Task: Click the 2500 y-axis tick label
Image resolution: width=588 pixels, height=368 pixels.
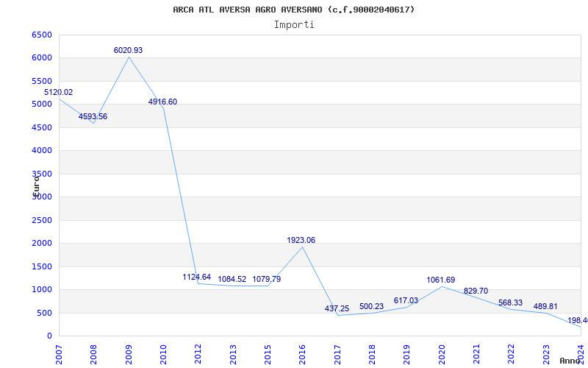Action: (42, 220)
